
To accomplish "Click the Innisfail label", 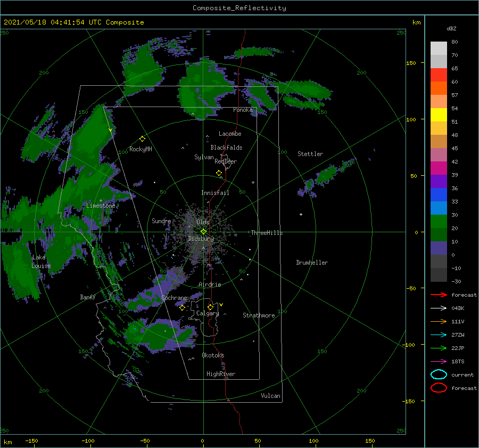I will click(x=215, y=193).
